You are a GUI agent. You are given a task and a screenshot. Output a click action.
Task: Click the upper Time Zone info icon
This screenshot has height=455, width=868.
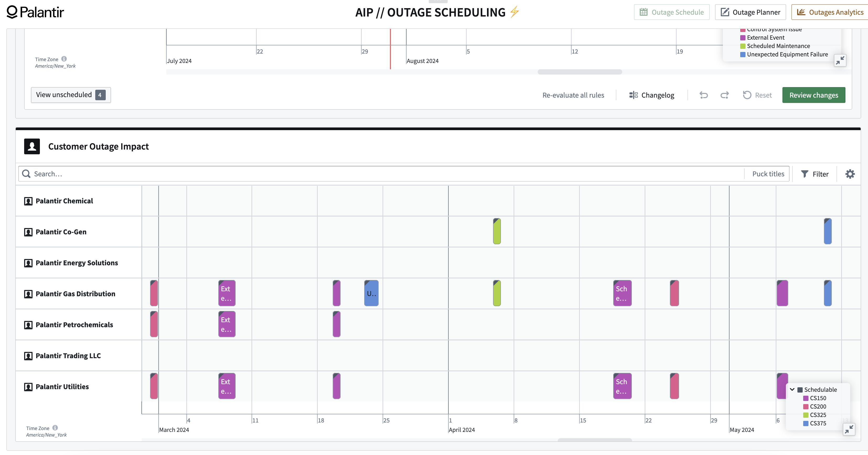click(x=64, y=59)
